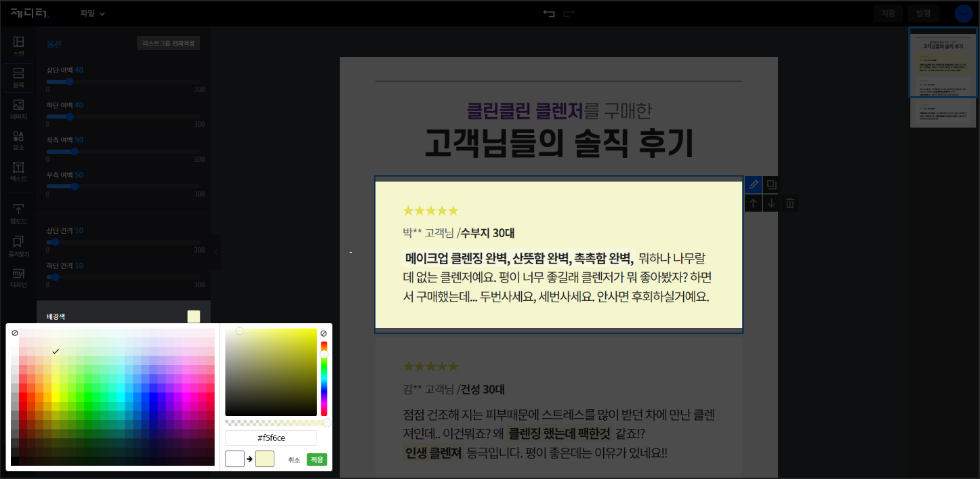Click the checkered opacity slider

pyautogui.click(x=277, y=423)
